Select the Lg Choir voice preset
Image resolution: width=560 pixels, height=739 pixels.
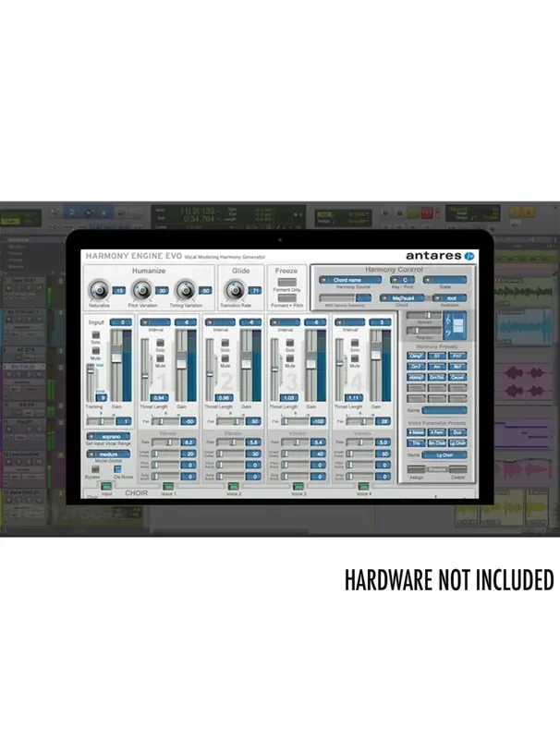point(457,443)
